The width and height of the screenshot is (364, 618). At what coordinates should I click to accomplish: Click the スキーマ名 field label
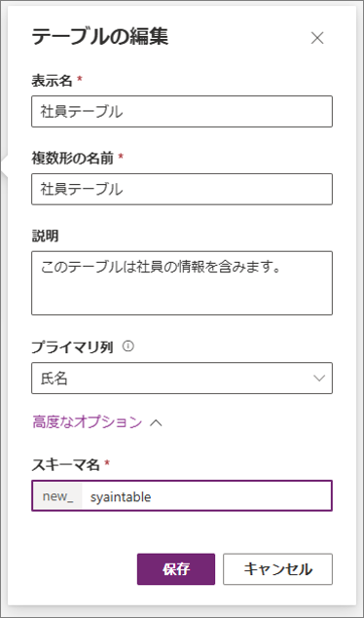tap(66, 465)
